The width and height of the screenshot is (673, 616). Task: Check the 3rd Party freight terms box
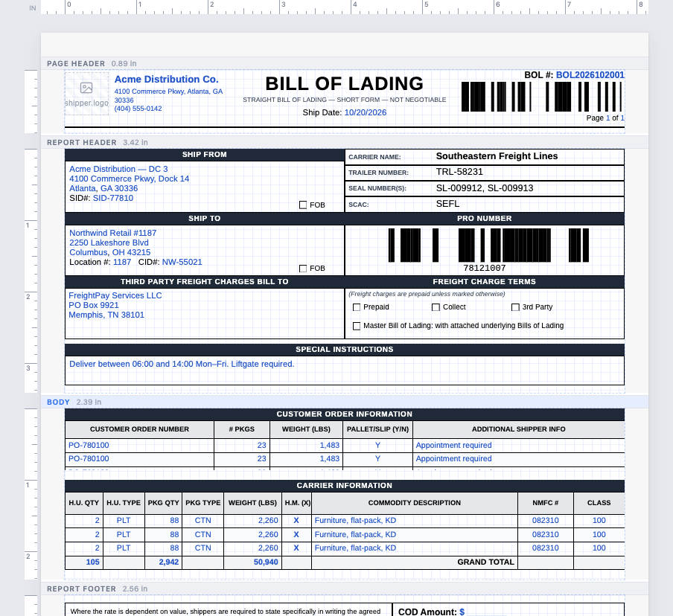coord(515,307)
